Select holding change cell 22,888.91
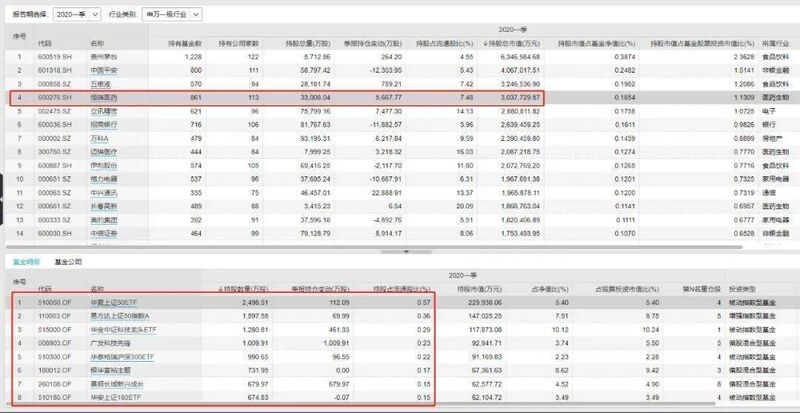The image size is (800, 413). pos(387,193)
